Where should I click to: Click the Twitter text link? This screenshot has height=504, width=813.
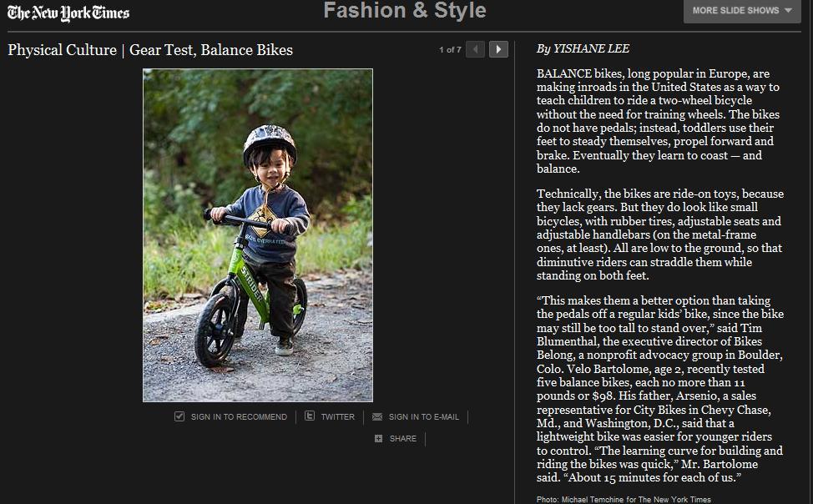click(337, 416)
